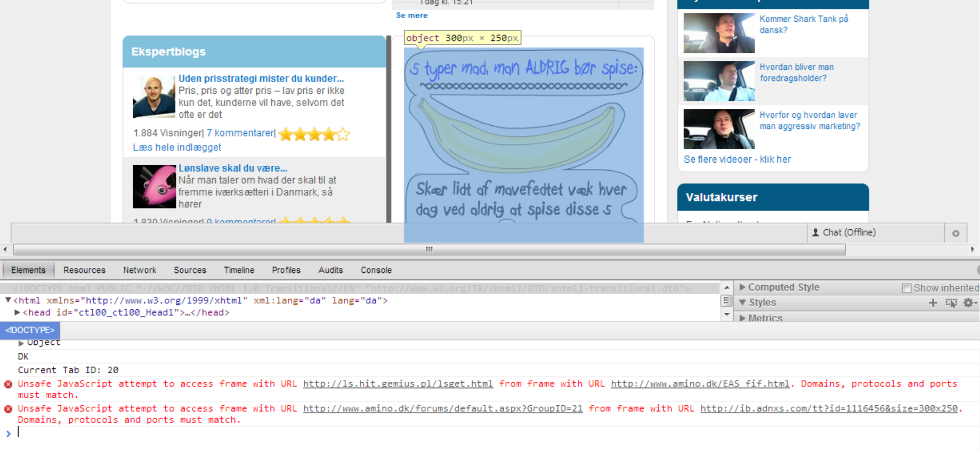Click the chat bar settings gear icon

955,233
